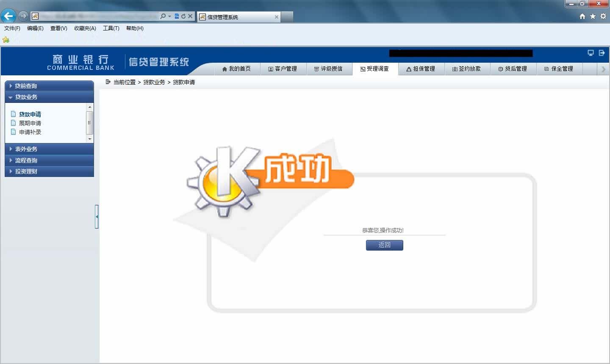Click the icon on 保全管理 tab
Screen dimensions: 610x364
[x=547, y=69]
